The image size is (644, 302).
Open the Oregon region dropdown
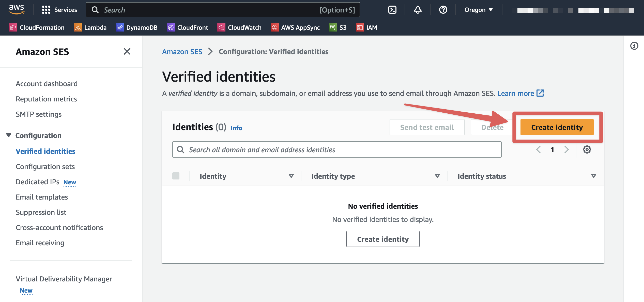[479, 10]
